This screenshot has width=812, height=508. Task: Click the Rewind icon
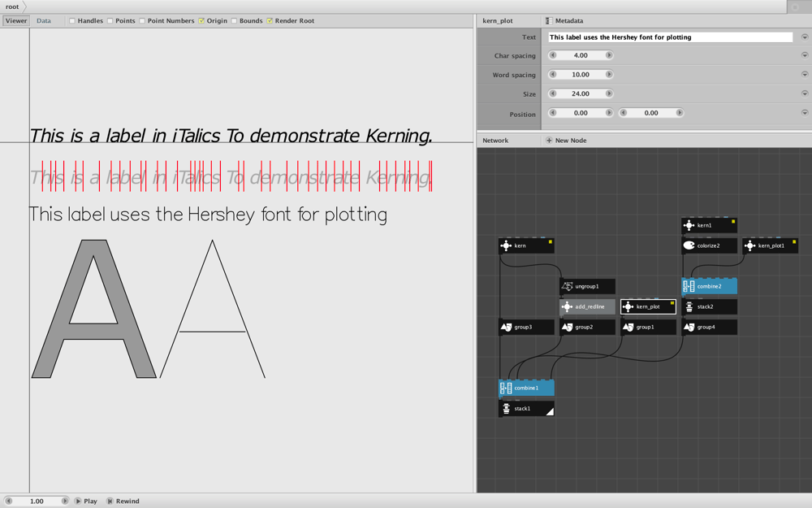click(x=110, y=501)
